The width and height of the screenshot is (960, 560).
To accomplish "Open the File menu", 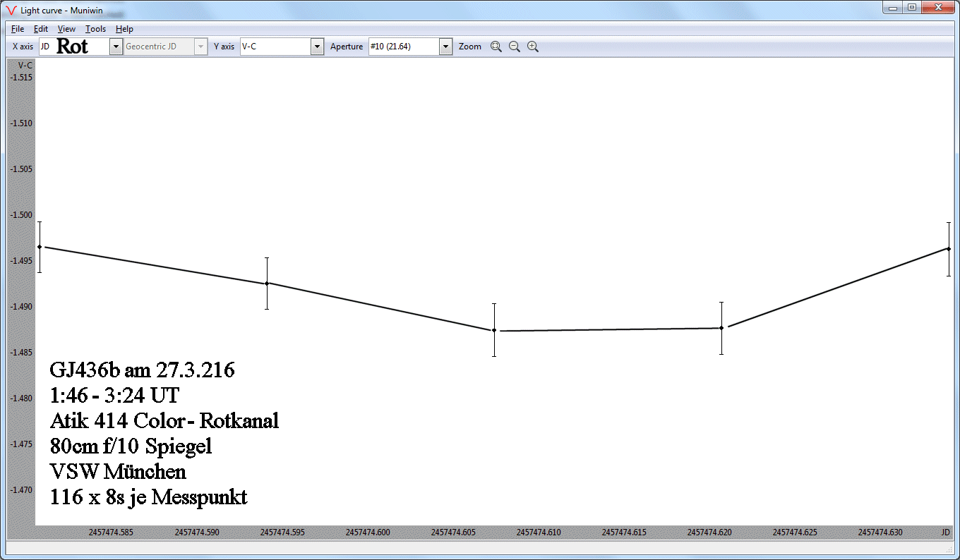I will point(18,29).
